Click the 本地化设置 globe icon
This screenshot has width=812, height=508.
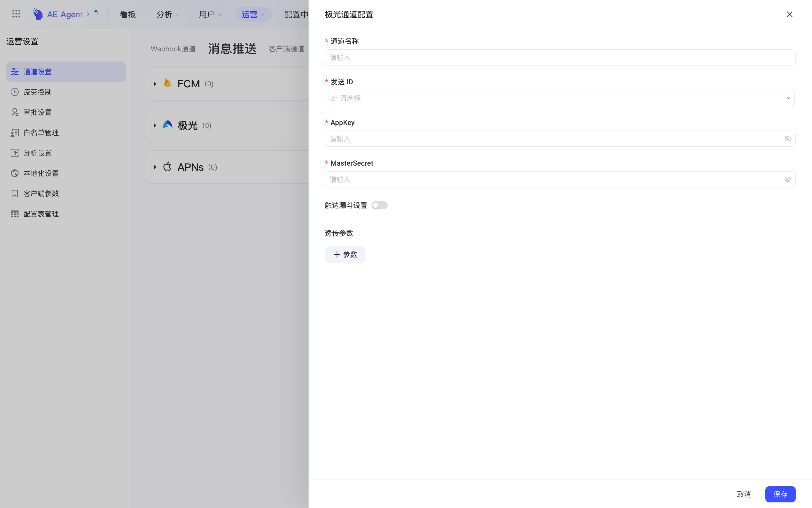pyautogui.click(x=14, y=173)
